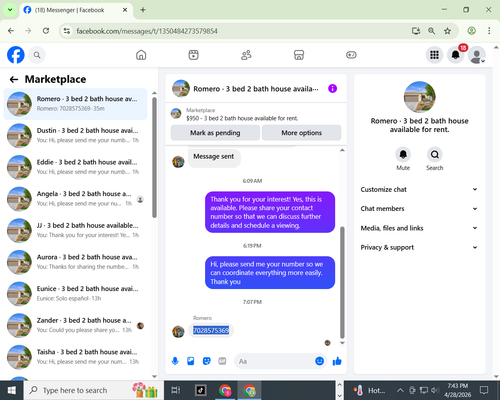Open the Gaming controller icon

tap(351, 55)
